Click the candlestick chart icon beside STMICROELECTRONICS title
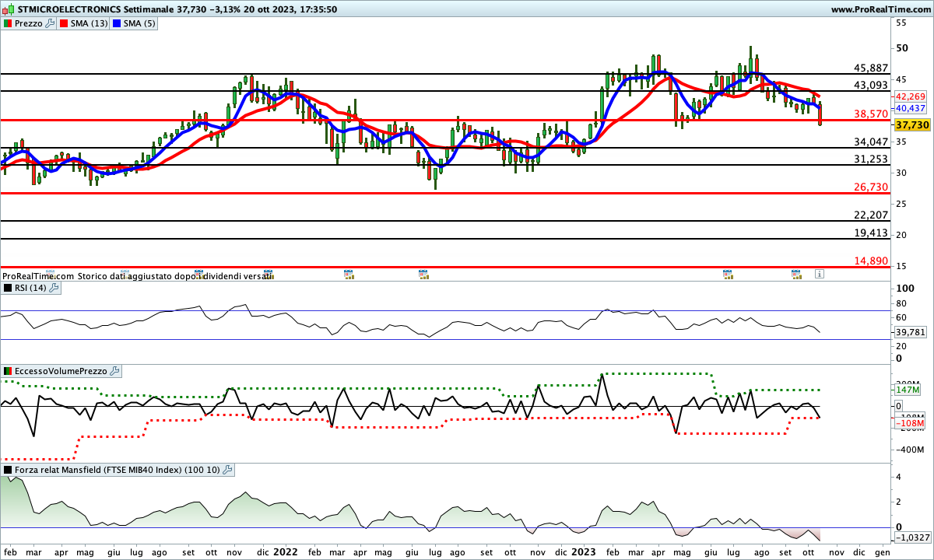Viewport: 934px width, 560px height. (x=8, y=9)
